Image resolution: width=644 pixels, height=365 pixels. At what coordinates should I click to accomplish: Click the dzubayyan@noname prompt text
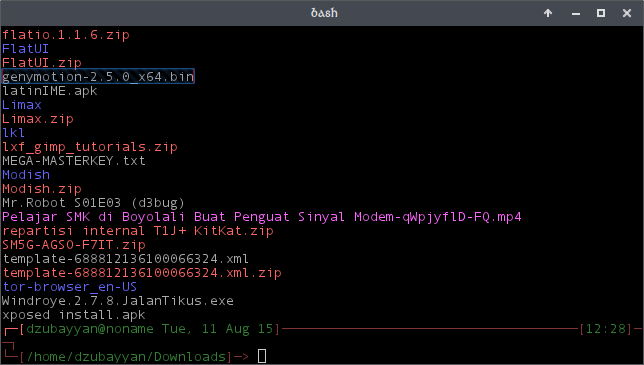click(x=90, y=329)
